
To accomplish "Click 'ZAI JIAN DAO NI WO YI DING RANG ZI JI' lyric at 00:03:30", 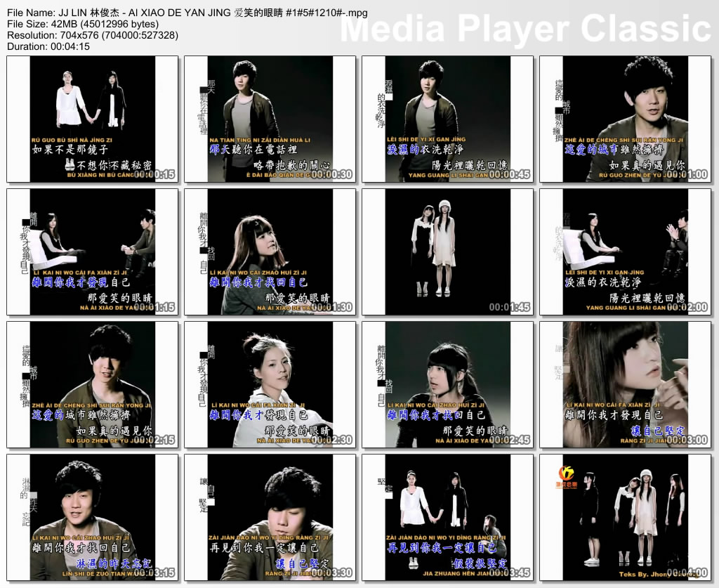I will coord(268,537).
